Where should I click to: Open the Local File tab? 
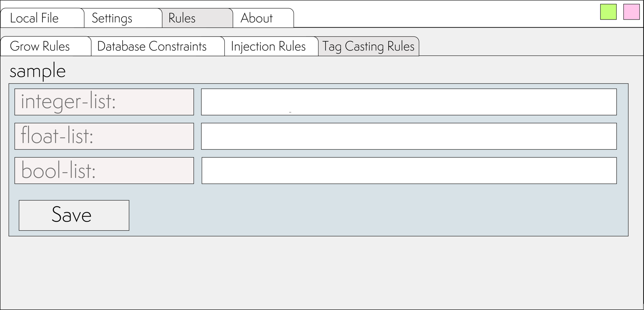click(42, 18)
